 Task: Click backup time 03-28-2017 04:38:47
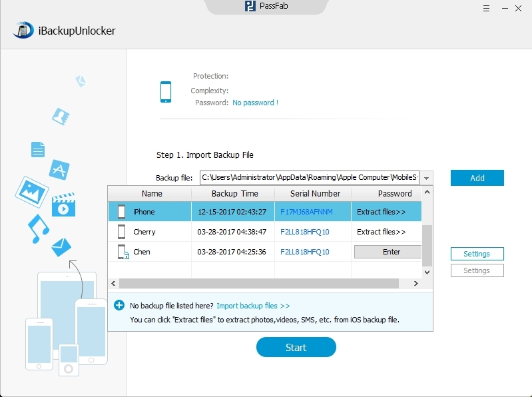coord(232,232)
